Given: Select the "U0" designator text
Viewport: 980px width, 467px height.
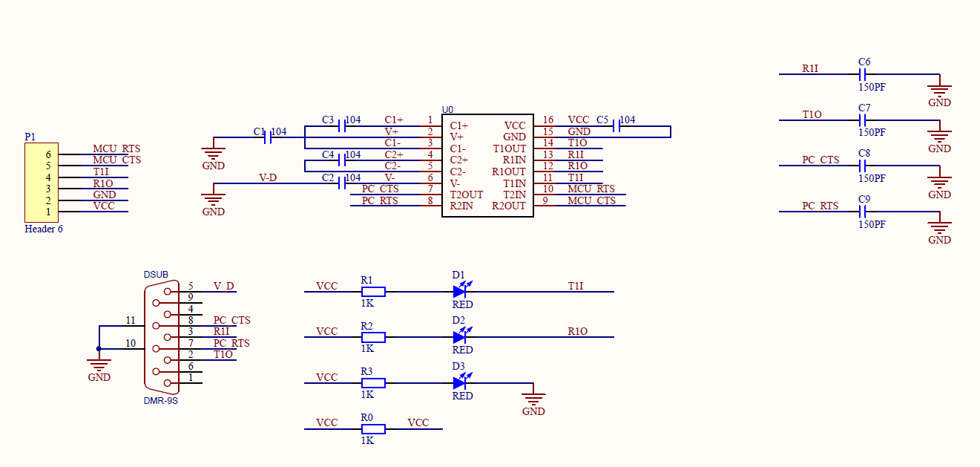Looking at the screenshot, I should coord(447,109).
